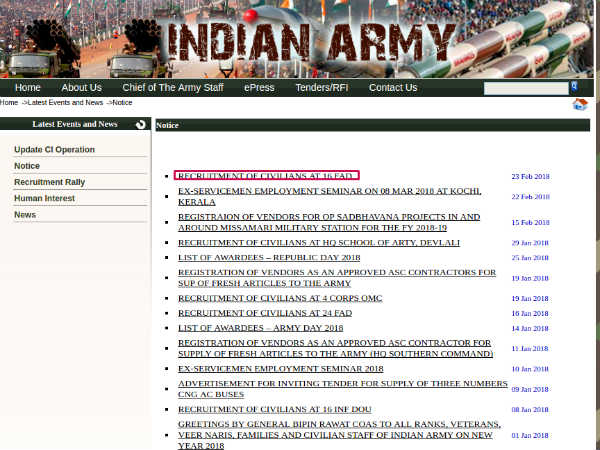This screenshot has height=450, width=600.
Task: Open List of Awardees Republic Day 2018
Action: tap(269, 258)
